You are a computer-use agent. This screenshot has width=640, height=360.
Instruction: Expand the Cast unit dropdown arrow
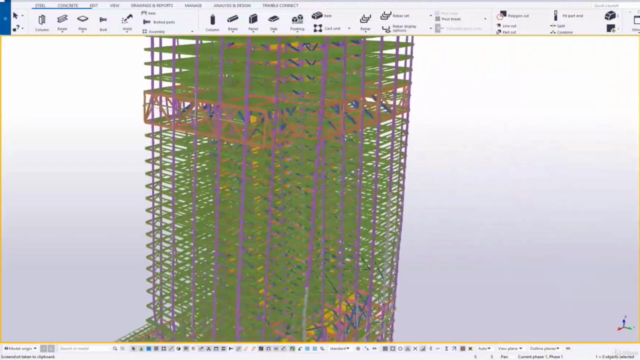point(349,28)
